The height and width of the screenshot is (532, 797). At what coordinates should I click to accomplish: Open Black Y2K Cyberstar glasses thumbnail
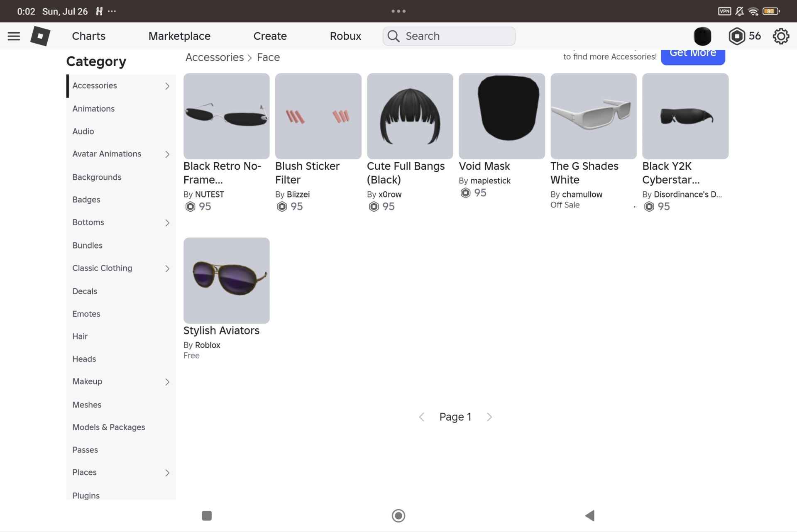[x=685, y=116]
